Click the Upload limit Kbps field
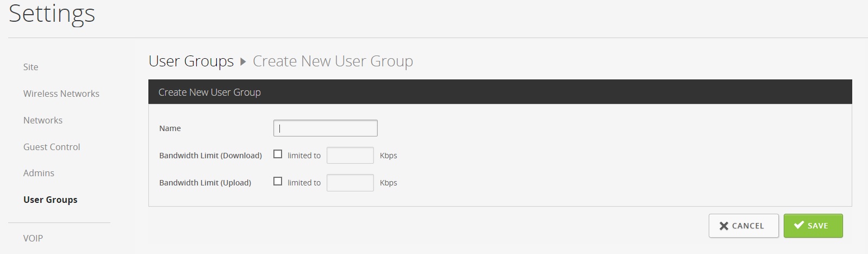Image resolution: width=868 pixels, height=254 pixels. point(350,183)
